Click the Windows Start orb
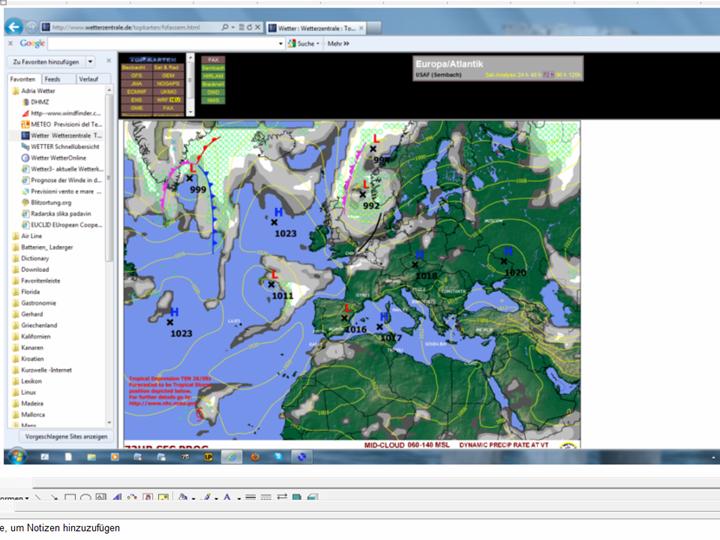This screenshot has width=720, height=540. point(17,456)
